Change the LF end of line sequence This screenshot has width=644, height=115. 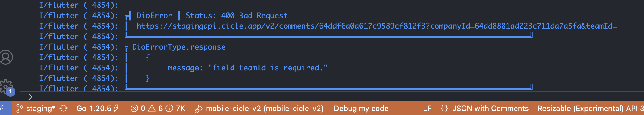tap(427, 109)
